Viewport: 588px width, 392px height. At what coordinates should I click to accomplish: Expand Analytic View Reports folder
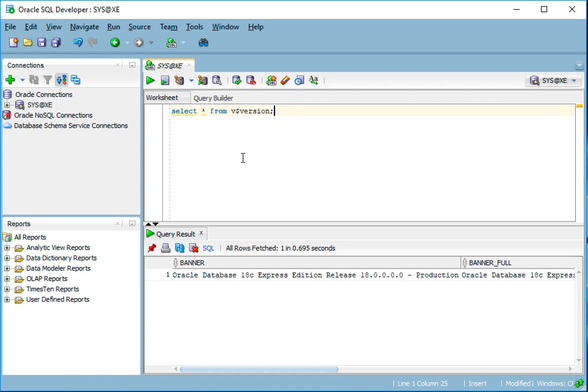pyautogui.click(x=7, y=248)
